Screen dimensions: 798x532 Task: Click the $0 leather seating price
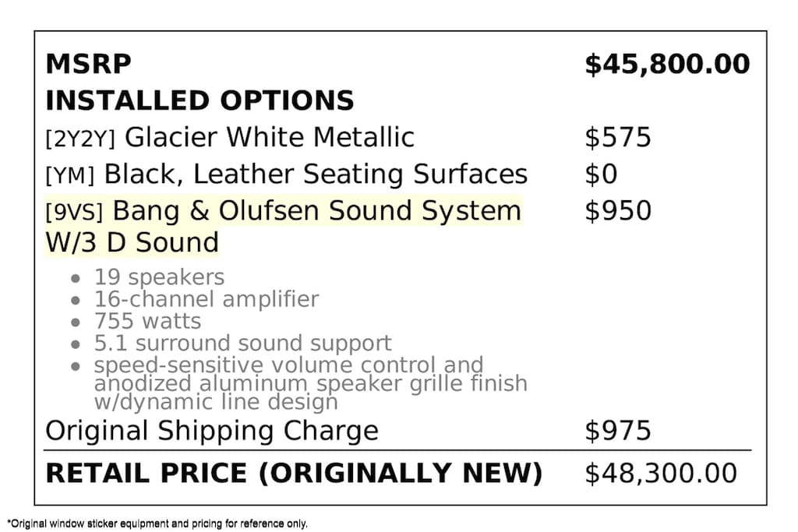click(x=601, y=174)
